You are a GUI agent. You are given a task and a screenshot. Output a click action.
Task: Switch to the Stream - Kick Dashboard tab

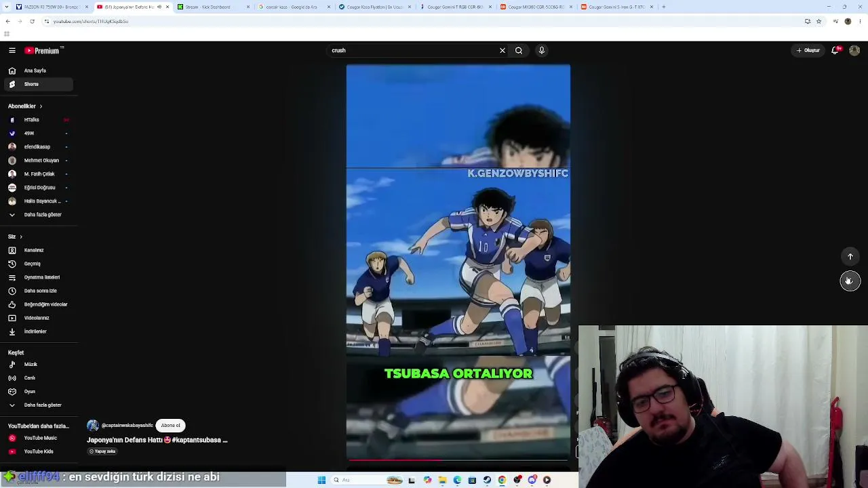[212, 7]
